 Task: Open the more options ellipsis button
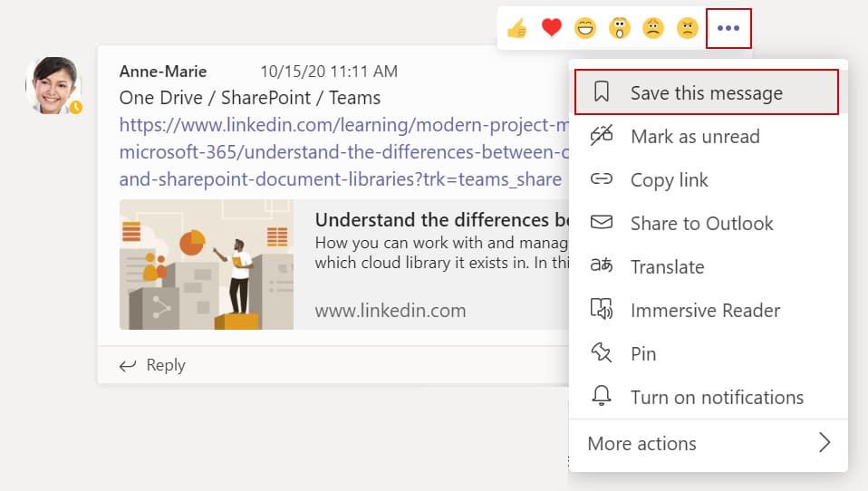click(728, 28)
